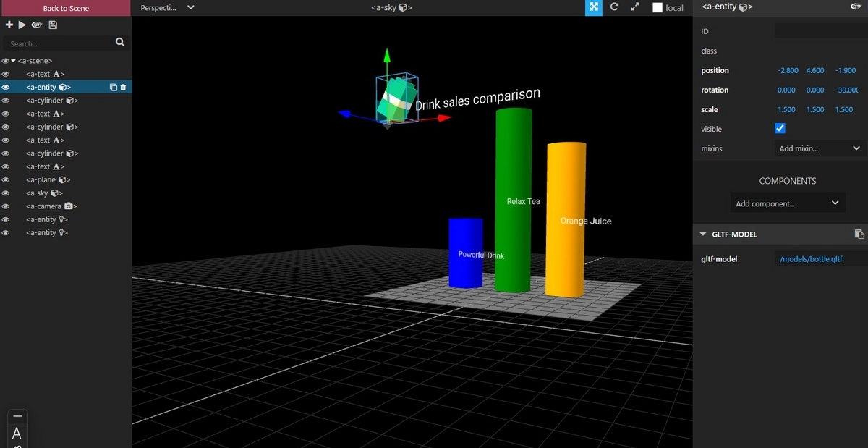Click the letter A icon bottom-left

(x=17, y=434)
